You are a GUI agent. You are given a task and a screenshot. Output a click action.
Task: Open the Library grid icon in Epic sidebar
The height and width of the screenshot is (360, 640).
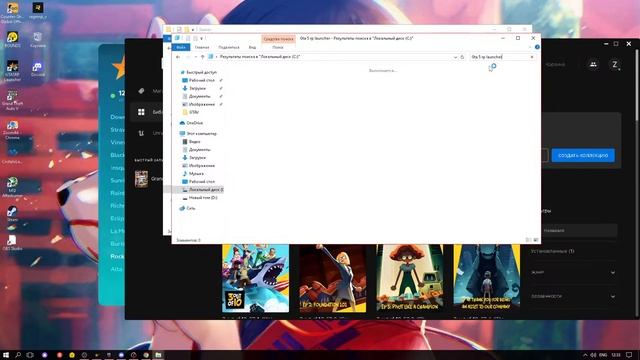(141, 112)
